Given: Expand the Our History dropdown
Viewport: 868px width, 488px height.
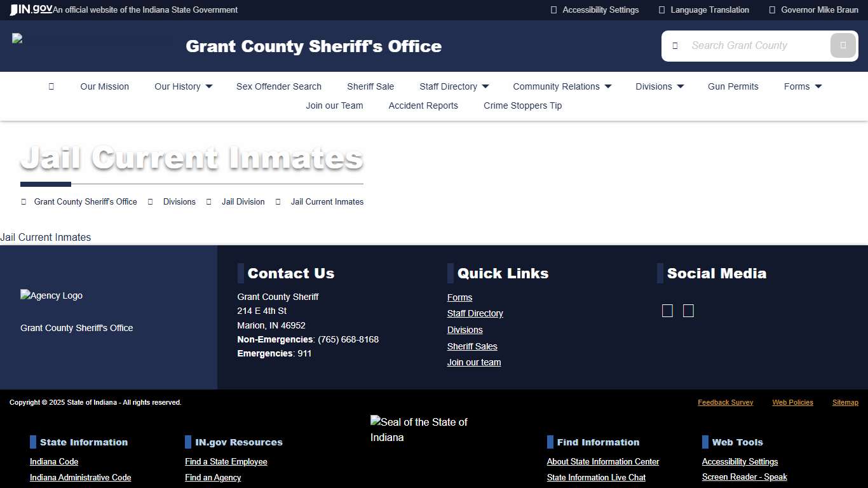Looking at the screenshot, I should tap(183, 86).
